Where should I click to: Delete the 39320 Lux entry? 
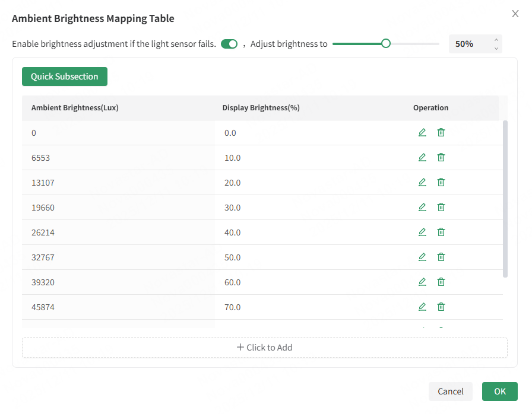(441, 282)
